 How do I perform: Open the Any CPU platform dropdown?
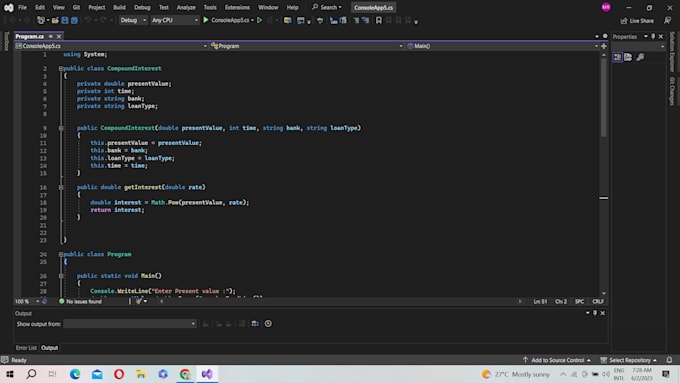174,20
